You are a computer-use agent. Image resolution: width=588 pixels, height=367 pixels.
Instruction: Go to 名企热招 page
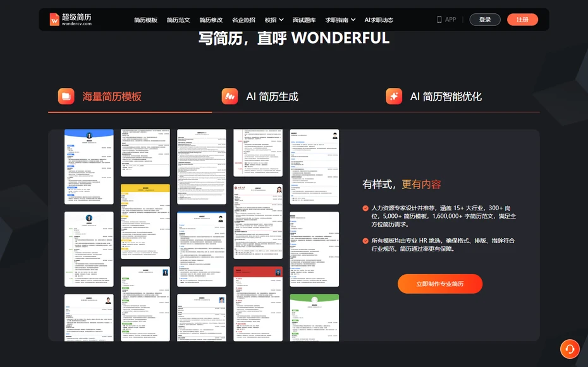[x=243, y=20]
